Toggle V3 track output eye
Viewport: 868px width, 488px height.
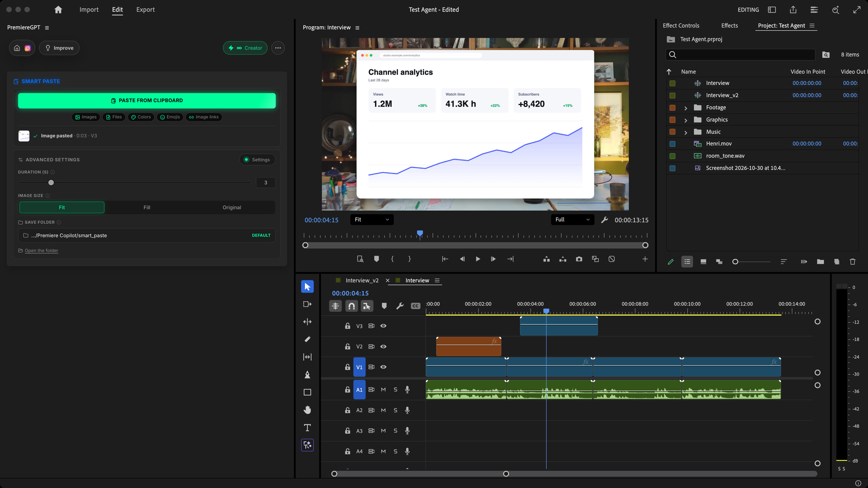click(x=383, y=326)
